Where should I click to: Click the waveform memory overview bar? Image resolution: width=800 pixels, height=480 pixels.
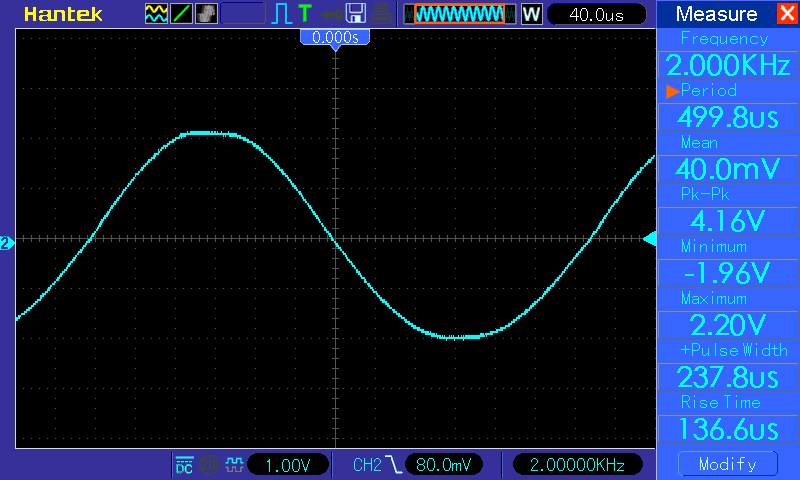tap(460, 14)
